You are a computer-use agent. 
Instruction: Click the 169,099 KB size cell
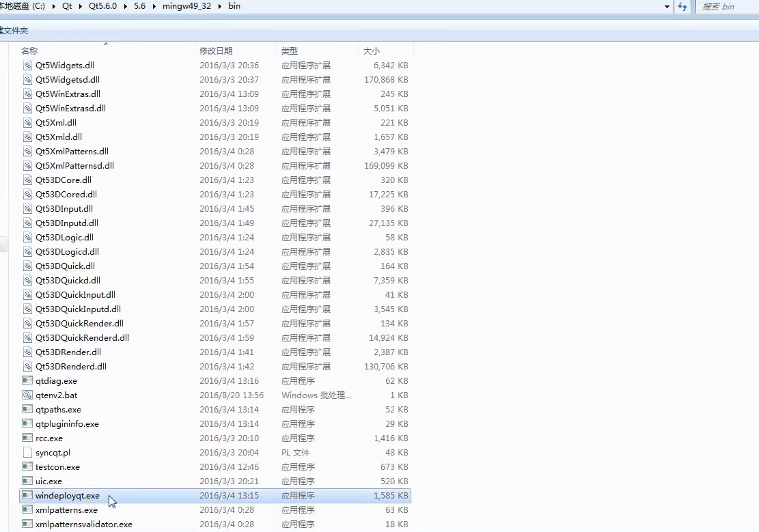pos(386,165)
